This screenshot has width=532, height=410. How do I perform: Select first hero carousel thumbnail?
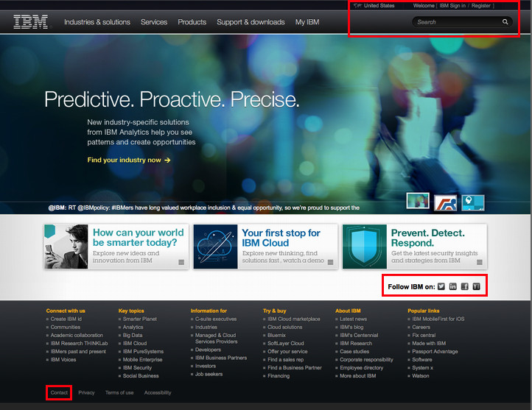tap(418, 201)
